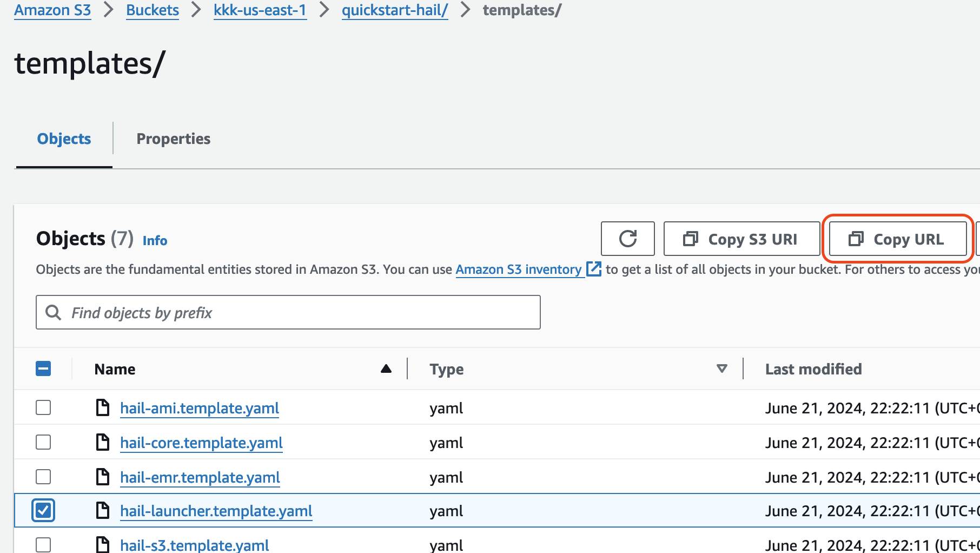This screenshot has width=980, height=553.
Task: Click the refresh objects icon button
Action: (627, 239)
